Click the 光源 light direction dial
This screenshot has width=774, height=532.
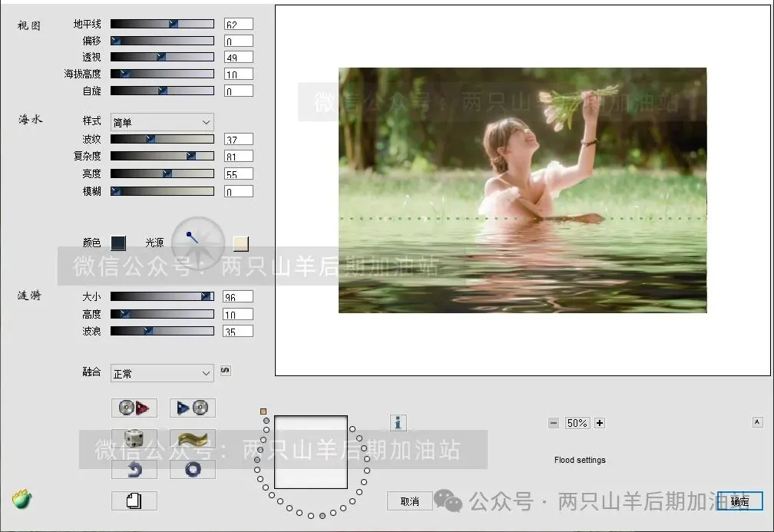[x=198, y=243]
